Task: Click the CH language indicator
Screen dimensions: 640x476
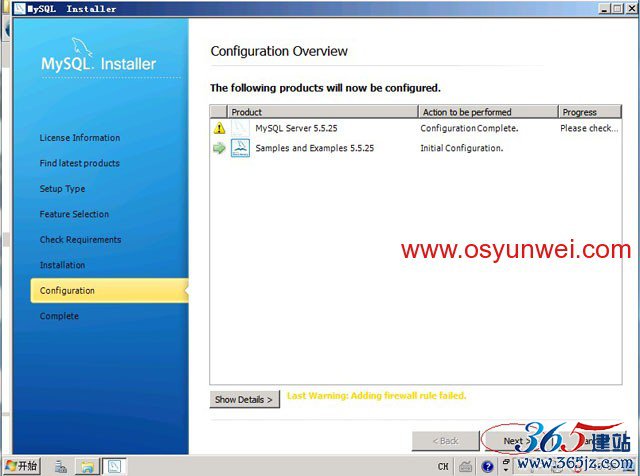Action: tap(443, 466)
